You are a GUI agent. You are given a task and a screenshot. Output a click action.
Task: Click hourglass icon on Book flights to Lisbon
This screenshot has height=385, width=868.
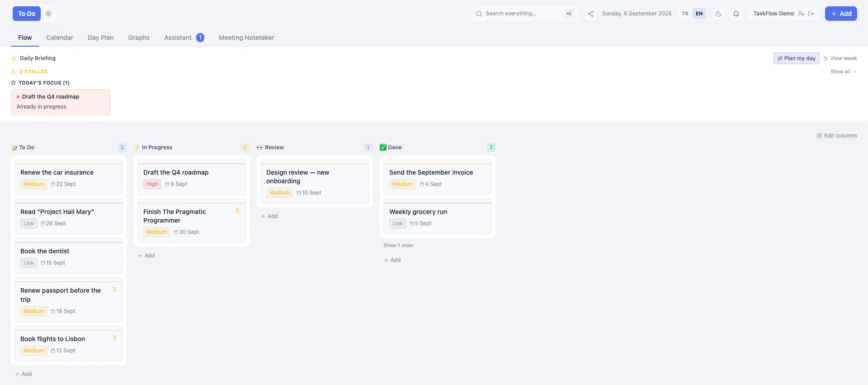pos(114,338)
